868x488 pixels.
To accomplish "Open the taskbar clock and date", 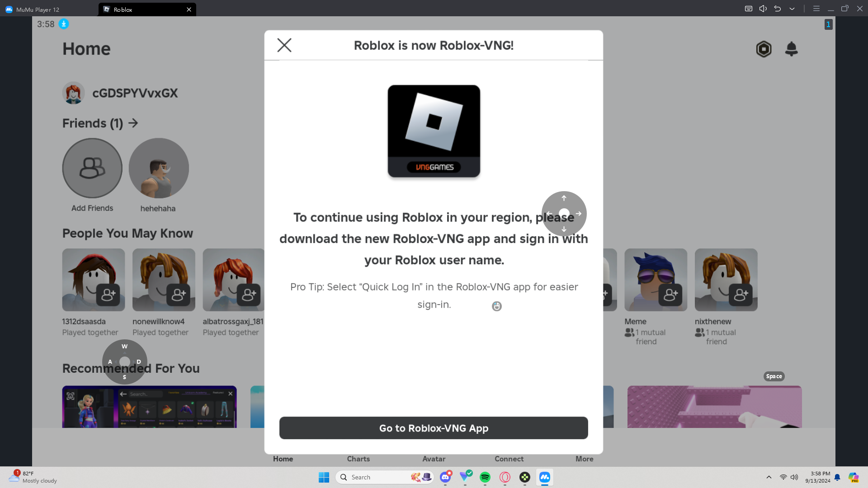I will [818, 477].
